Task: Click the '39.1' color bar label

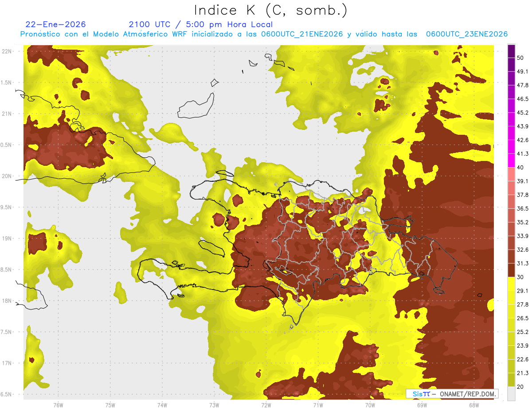Action: tap(523, 181)
